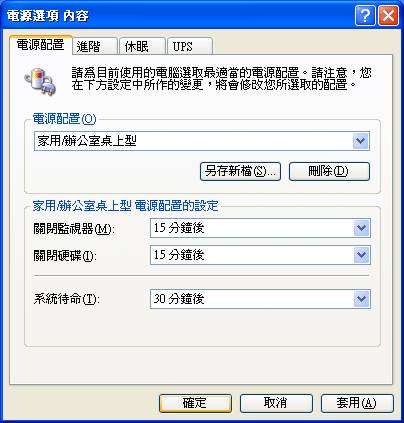This screenshot has width=404, height=423.
Task: Expand the 電源配置 scheme dropdown arrow
Action: (x=360, y=141)
